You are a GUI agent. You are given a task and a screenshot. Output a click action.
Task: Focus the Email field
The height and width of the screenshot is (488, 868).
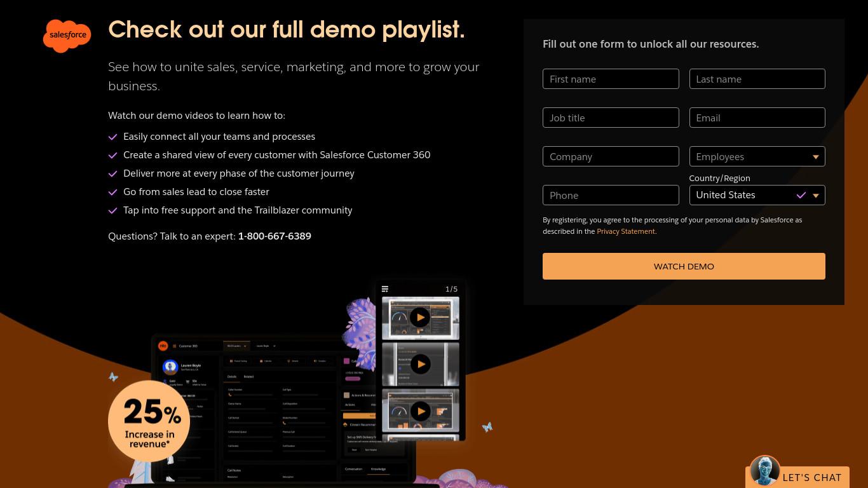[757, 118]
